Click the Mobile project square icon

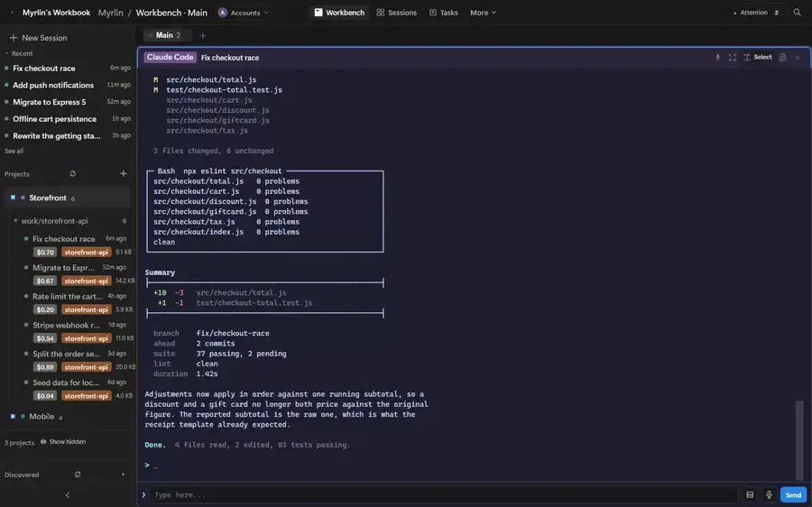13,416
